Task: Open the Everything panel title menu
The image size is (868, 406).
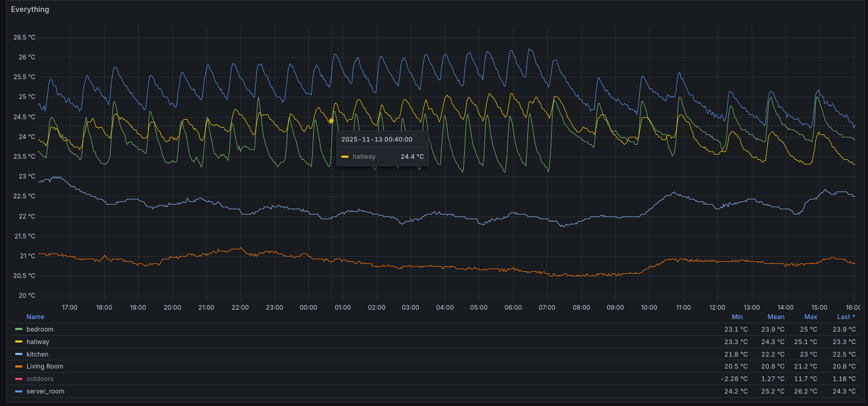Action: (30, 9)
